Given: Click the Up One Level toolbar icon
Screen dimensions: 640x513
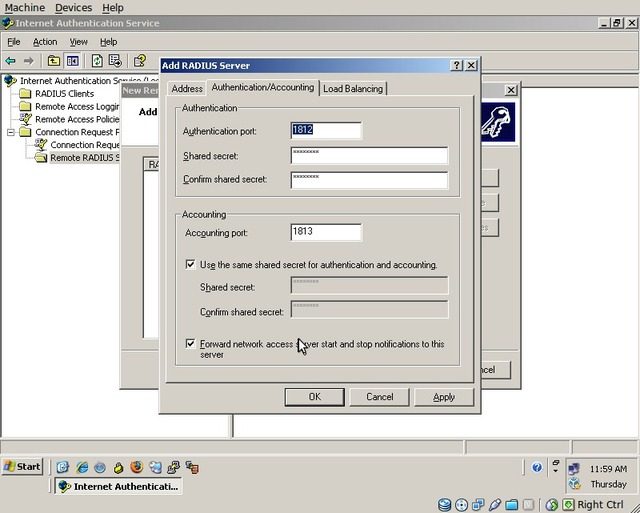Looking at the screenshot, I should pos(54,61).
